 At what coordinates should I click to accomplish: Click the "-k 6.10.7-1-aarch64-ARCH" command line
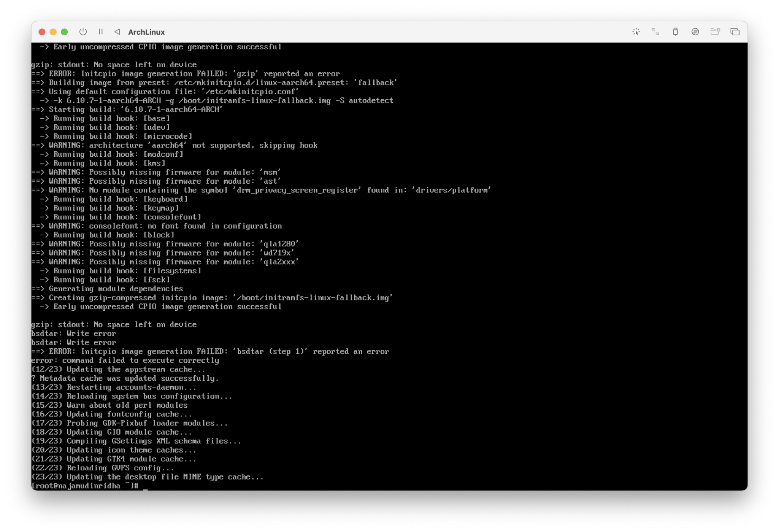(217, 101)
